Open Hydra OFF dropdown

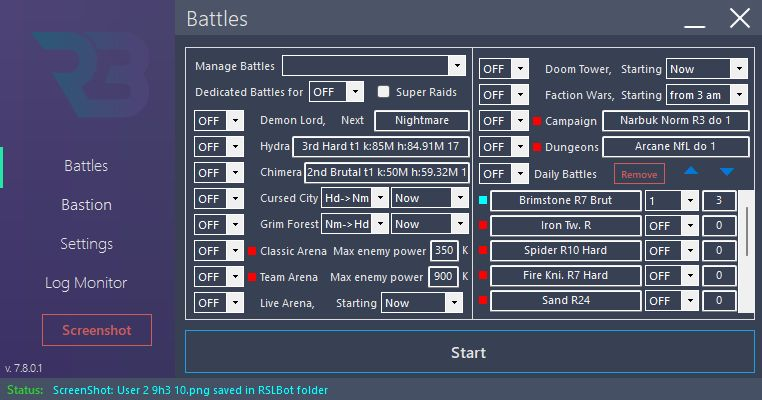click(219, 147)
